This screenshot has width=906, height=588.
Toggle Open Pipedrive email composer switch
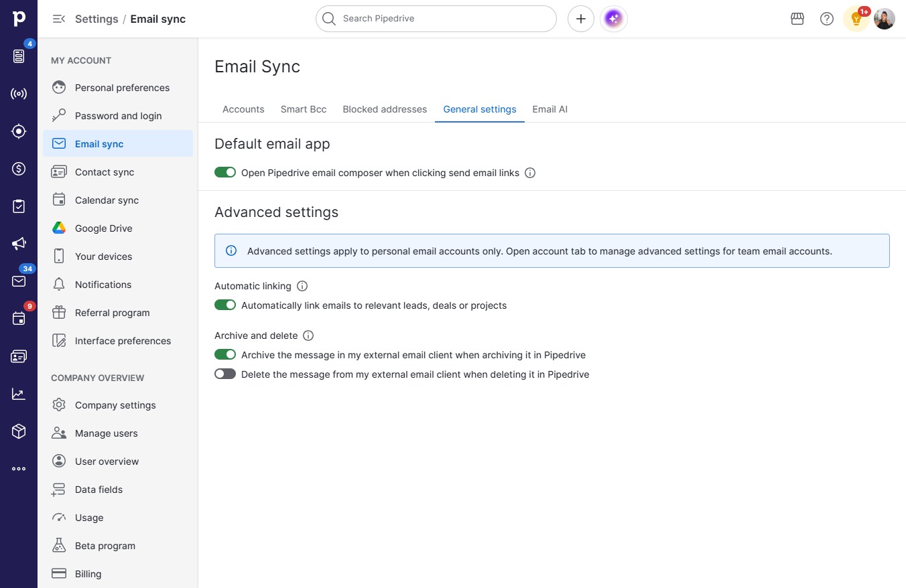(225, 173)
